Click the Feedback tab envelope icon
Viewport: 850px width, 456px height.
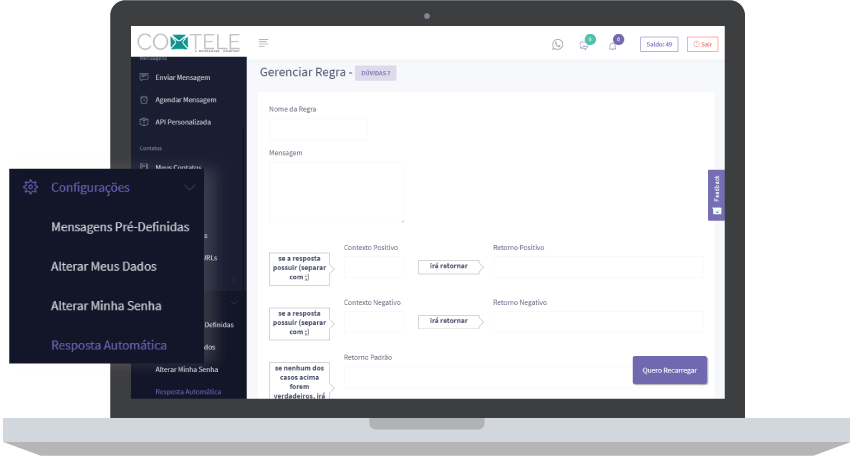(717, 211)
